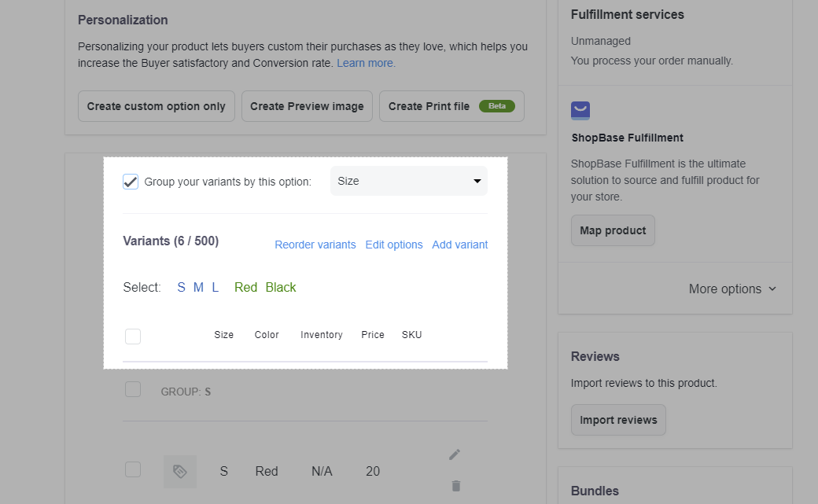
Task: Select all Red color variants
Action: 245,288
